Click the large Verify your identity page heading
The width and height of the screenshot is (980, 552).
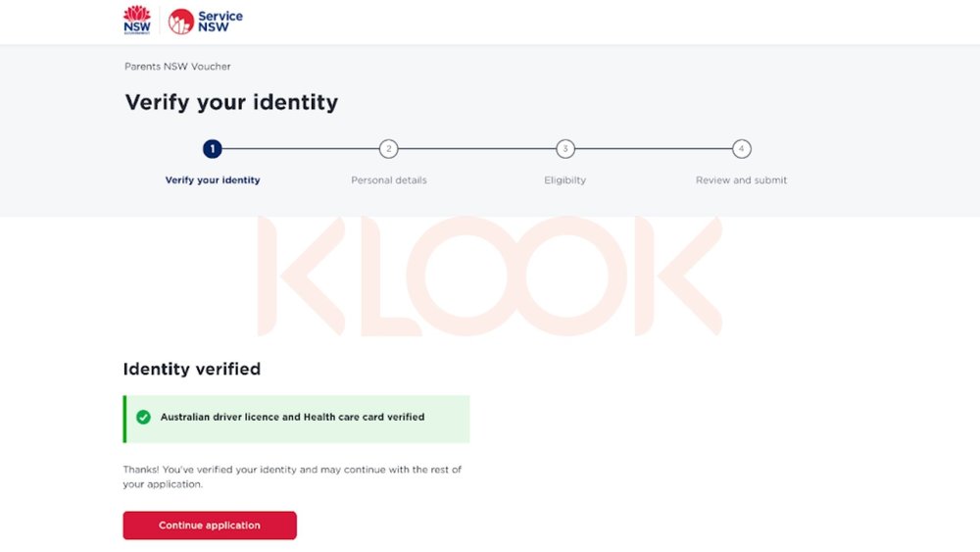click(x=231, y=102)
